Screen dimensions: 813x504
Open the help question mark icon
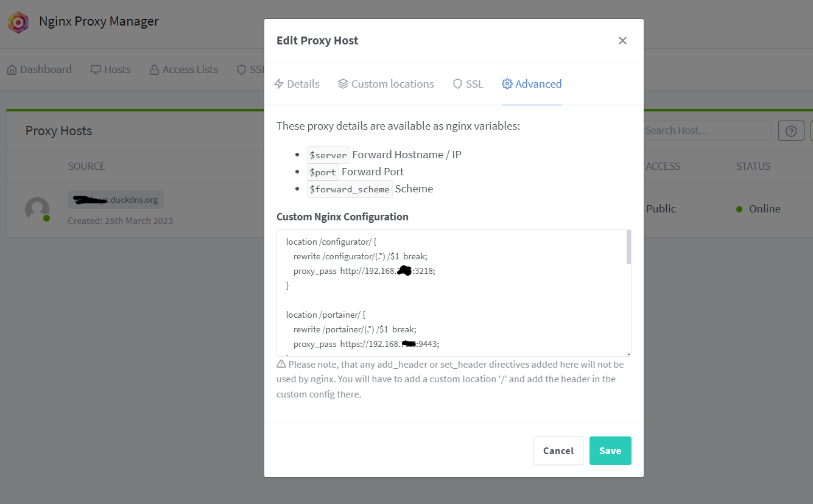pyautogui.click(x=791, y=130)
